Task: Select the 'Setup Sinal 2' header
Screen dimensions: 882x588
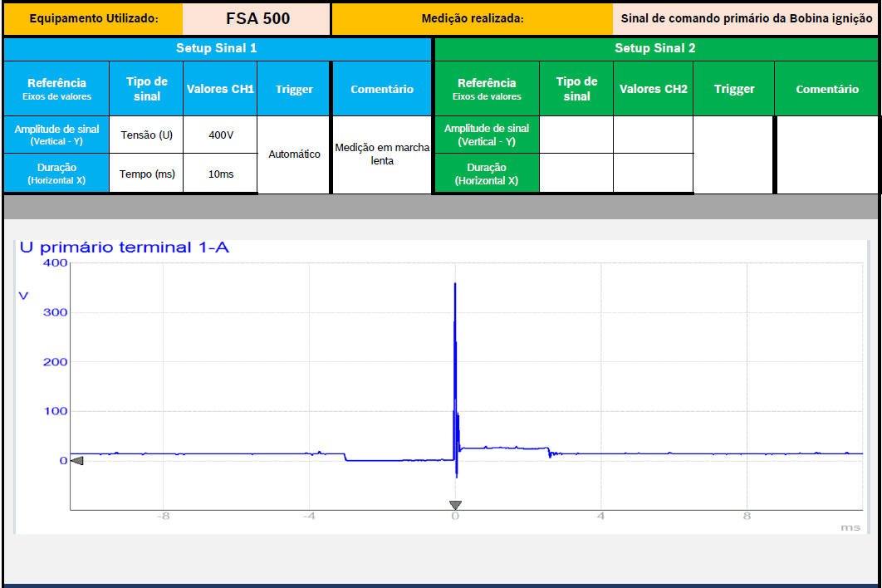Action: pos(655,48)
